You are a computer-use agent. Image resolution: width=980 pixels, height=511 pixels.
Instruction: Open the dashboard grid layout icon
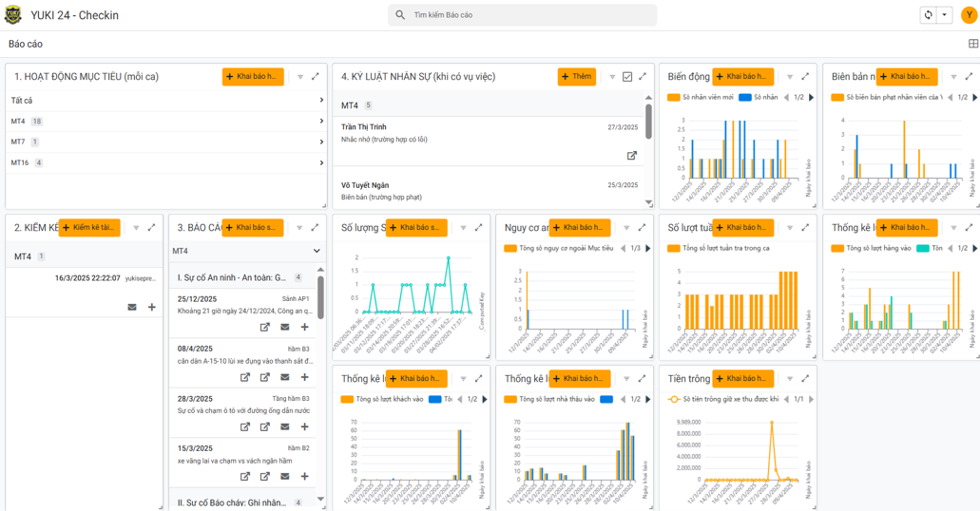coord(972,44)
